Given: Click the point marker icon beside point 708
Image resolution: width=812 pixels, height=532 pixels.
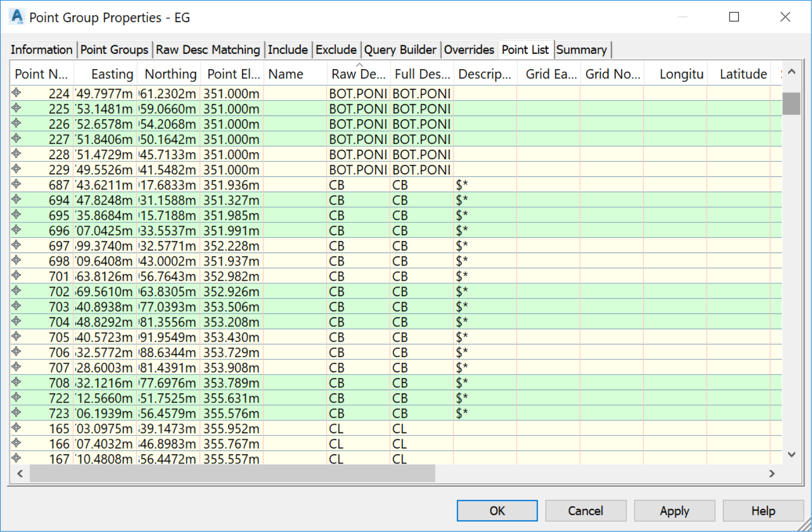Looking at the screenshot, I should (x=17, y=382).
